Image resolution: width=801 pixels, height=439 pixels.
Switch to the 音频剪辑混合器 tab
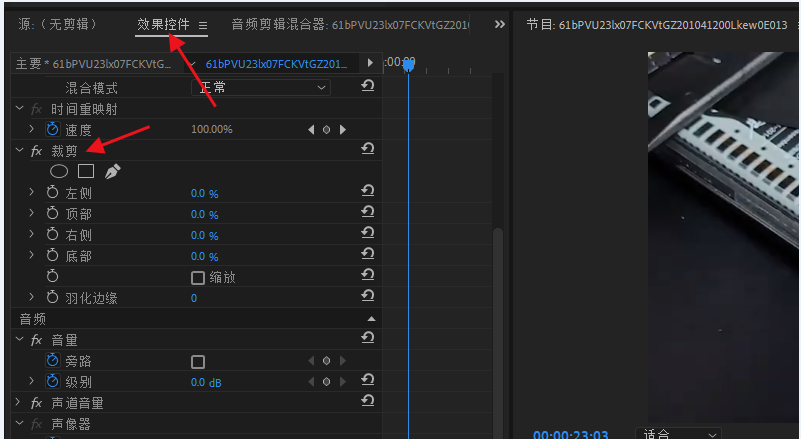point(350,25)
